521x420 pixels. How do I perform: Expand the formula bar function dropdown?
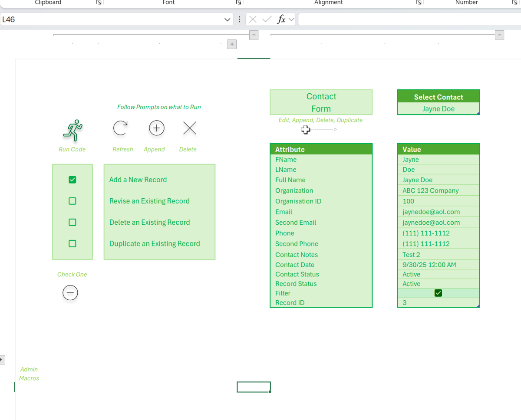coord(291,19)
